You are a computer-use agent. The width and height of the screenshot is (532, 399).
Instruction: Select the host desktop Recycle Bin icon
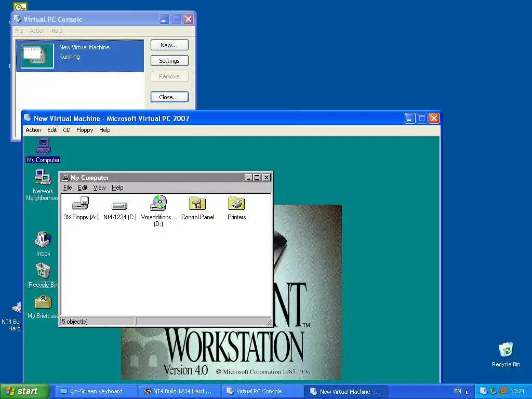pyautogui.click(x=506, y=350)
